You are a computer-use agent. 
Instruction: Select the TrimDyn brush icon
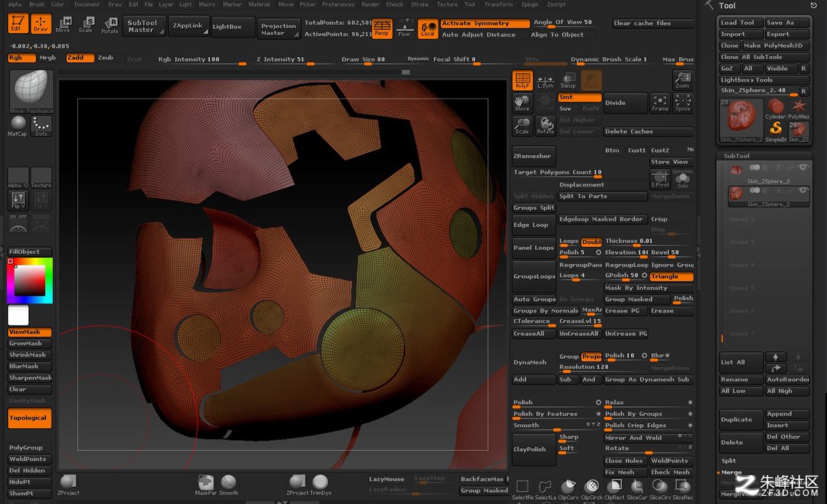[x=320, y=484]
